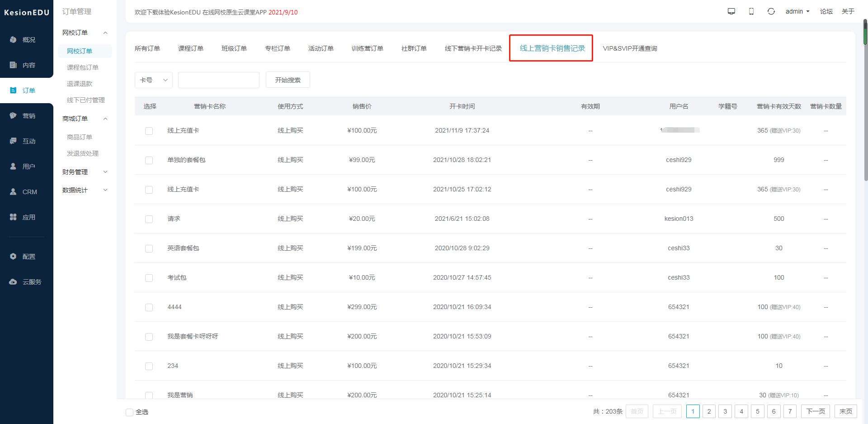Screen dimensions: 868x424
Task: Click the refresh icon in header
Action: (x=771, y=11)
